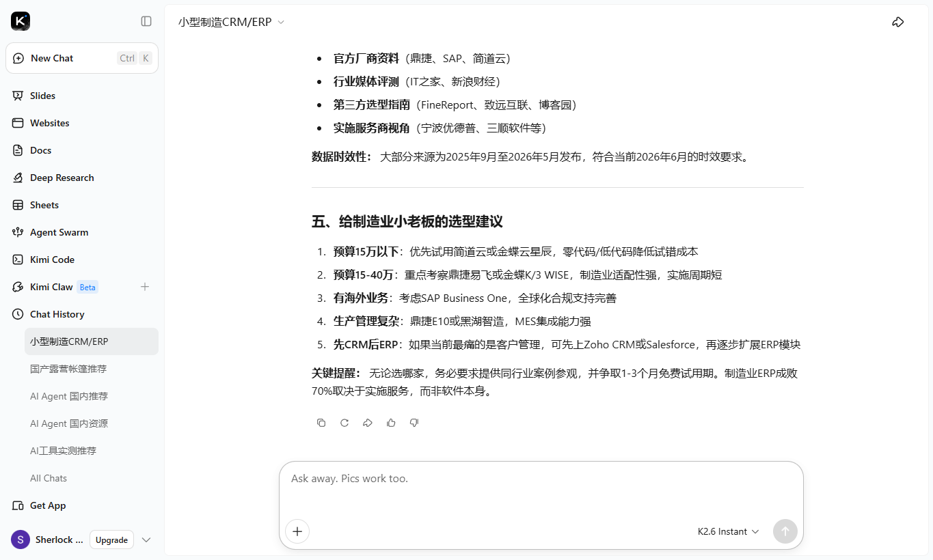Like the response with thumbs up
933x560 pixels.
pyautogui.click(x=391, y=423)
